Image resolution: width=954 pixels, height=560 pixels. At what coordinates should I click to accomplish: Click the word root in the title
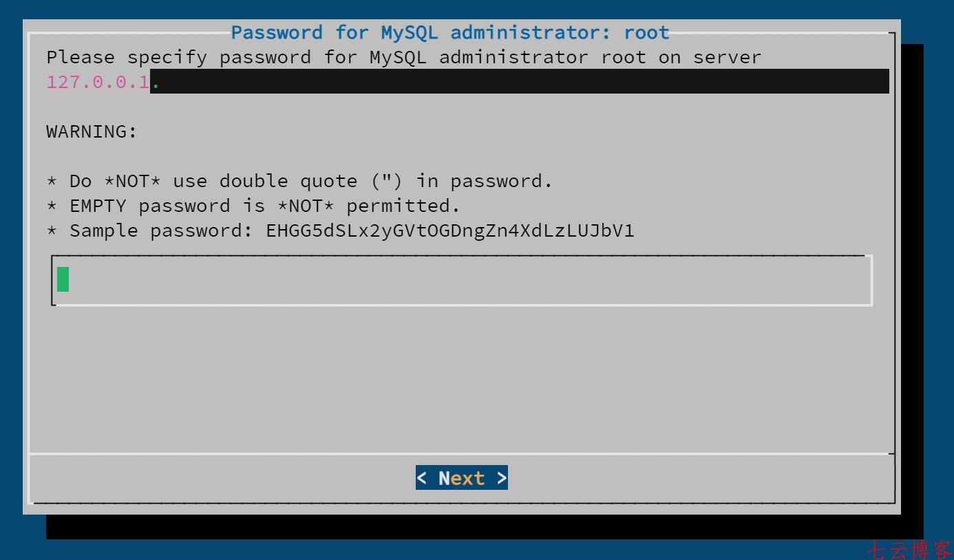pyautogui.click(x=647, y=32)
